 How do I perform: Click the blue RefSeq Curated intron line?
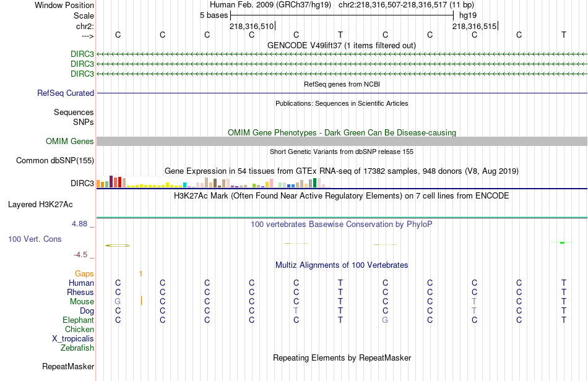click(342, 93)
